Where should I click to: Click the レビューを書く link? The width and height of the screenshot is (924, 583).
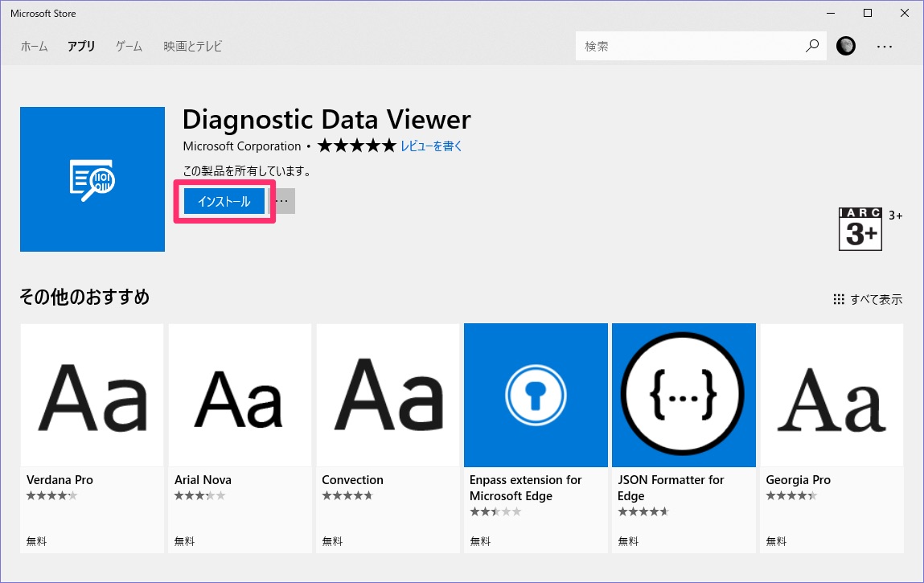point(431,146)
